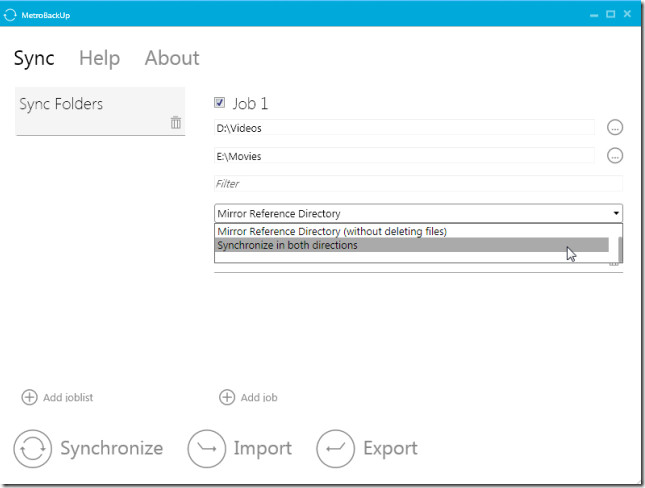Select the Sync tab
Viewport: 645px width, 488px height.
(x=34, y=58)
